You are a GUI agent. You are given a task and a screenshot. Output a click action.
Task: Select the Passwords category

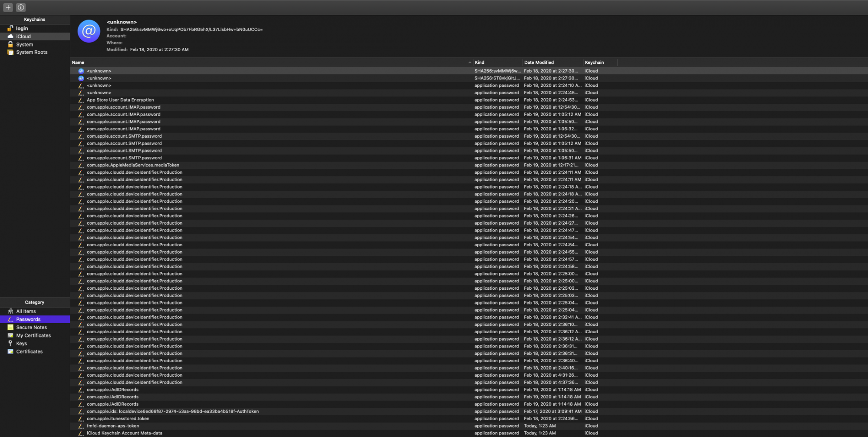(x=35, y=319)
